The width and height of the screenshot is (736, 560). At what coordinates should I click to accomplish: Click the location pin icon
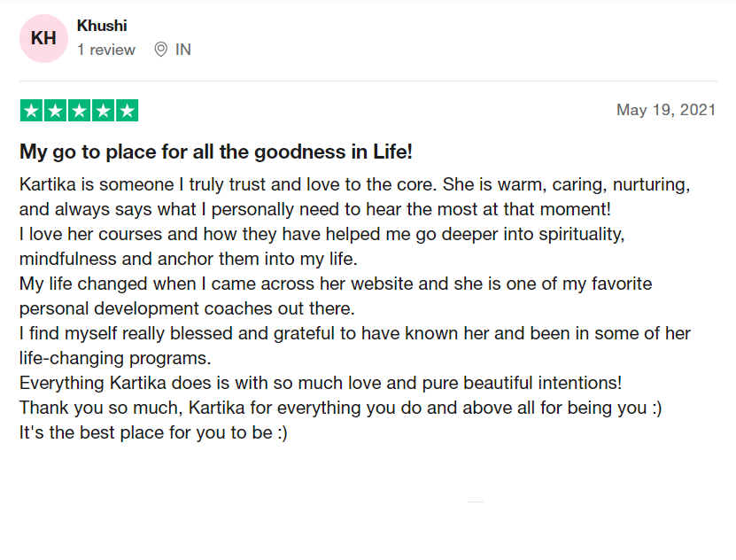(x=161, y=50)
